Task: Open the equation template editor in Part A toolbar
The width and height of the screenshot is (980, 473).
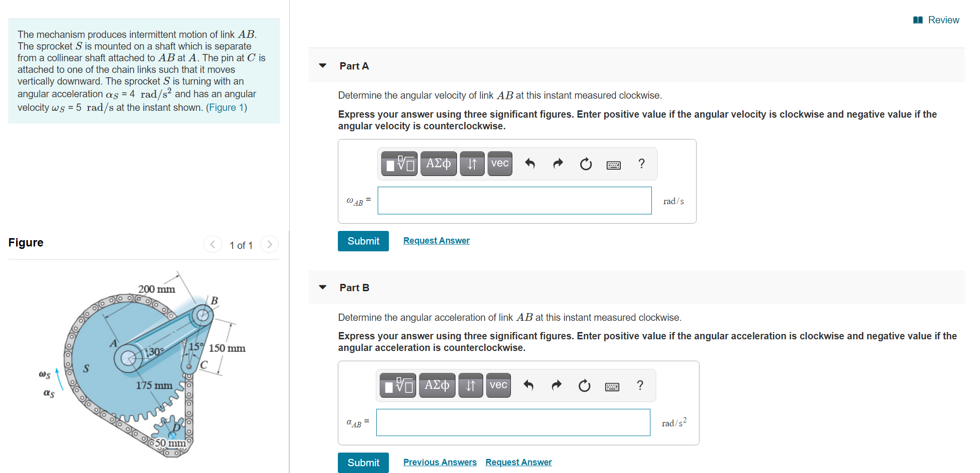Action: click(399, 164)
